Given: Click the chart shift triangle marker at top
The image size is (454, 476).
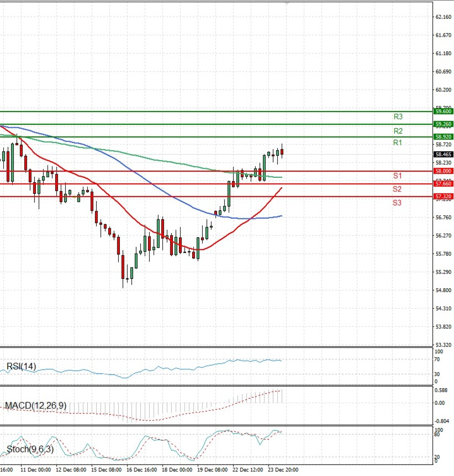Looking at the screenshot, I should (287, 4).
